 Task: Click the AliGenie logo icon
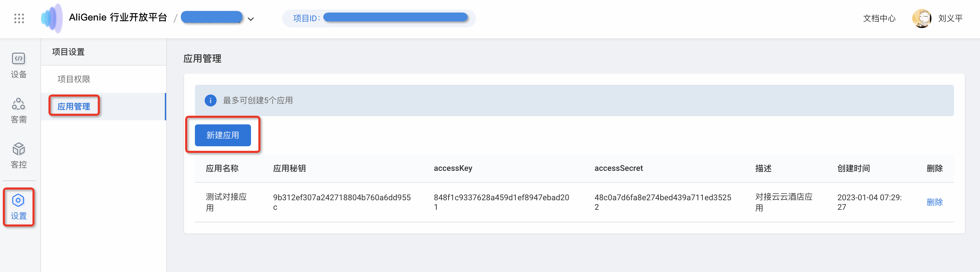[52, 18]
